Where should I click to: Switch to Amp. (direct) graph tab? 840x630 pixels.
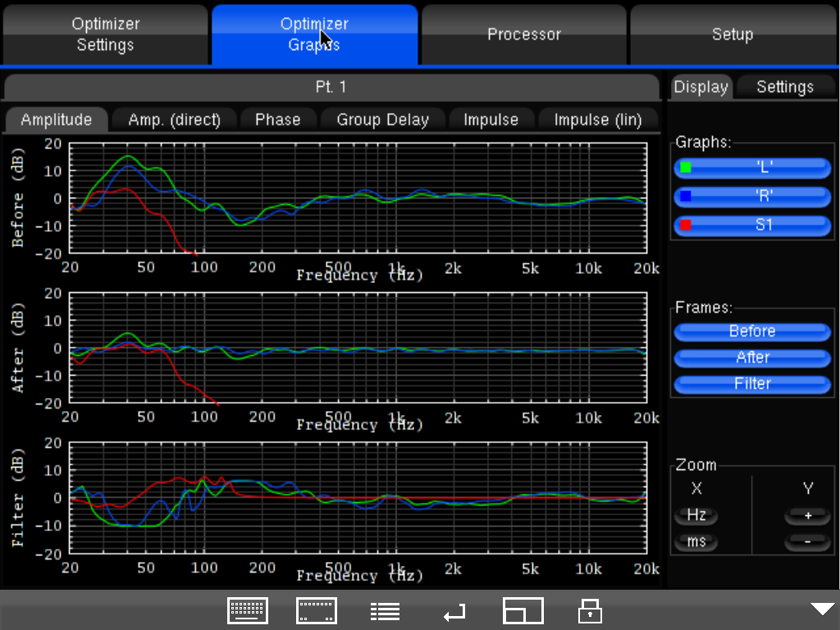click(x=174, y=120)
